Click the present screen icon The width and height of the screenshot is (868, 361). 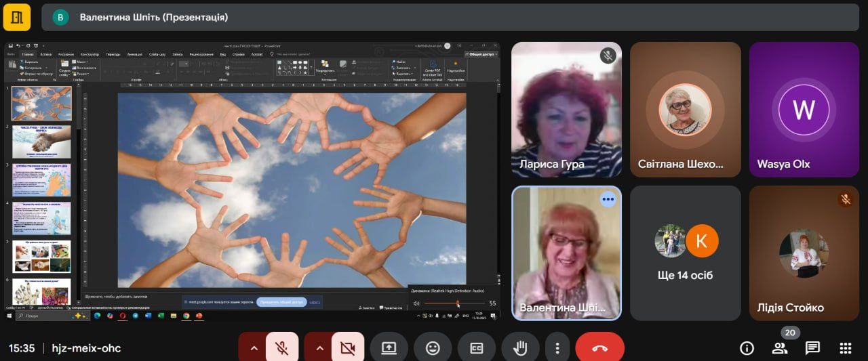(389, 348)
